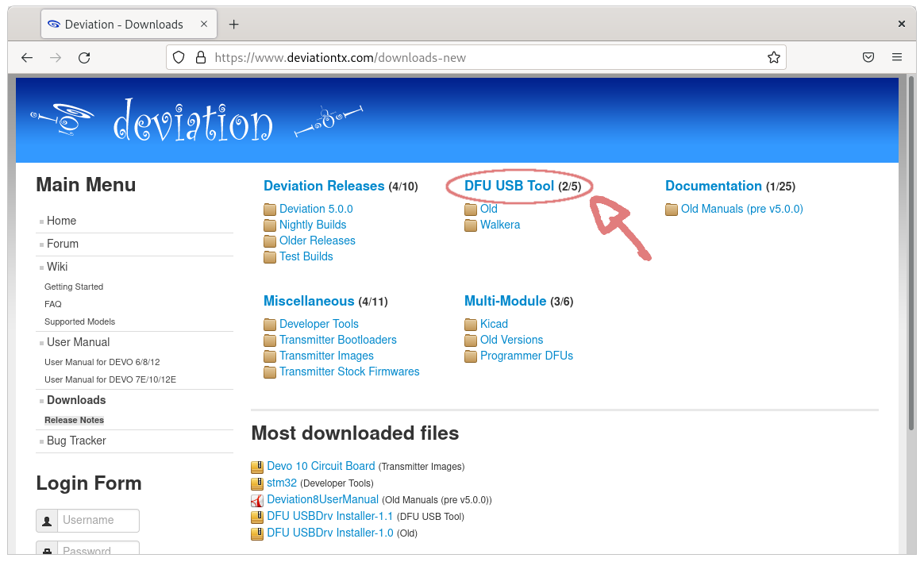Open the Nightly Builds folder link
The width and height of the screenshot is (924, 562).
[313, 225]
